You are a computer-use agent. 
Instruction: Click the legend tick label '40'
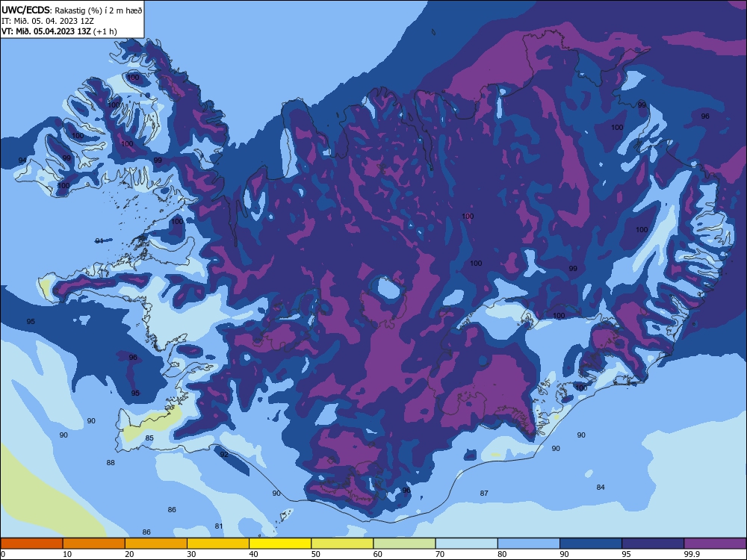(x=254, y=554)
